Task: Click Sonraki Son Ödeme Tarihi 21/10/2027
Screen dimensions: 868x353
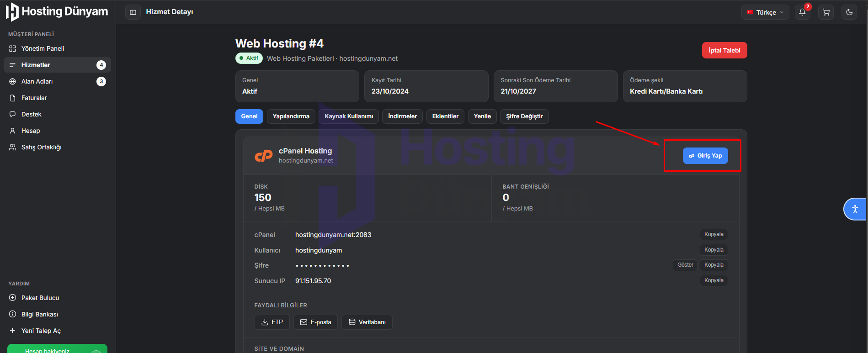Action: [x=555, y=86]
